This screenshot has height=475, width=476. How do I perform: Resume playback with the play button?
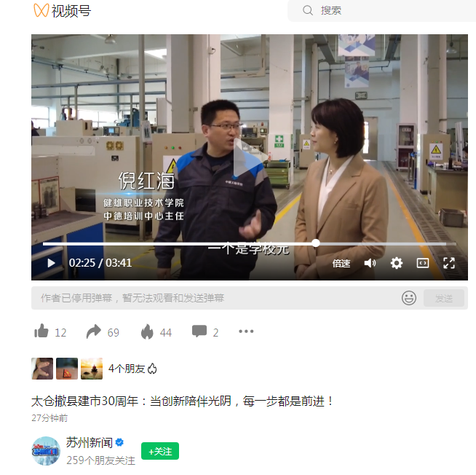51,263
